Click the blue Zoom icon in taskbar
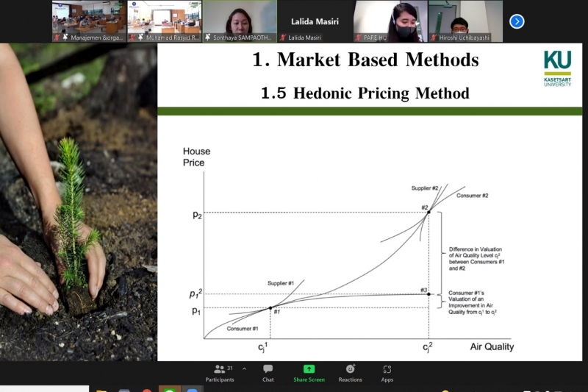Image resolution: width=588 pixels, height=392 pixels. click(x=192, y=389)
